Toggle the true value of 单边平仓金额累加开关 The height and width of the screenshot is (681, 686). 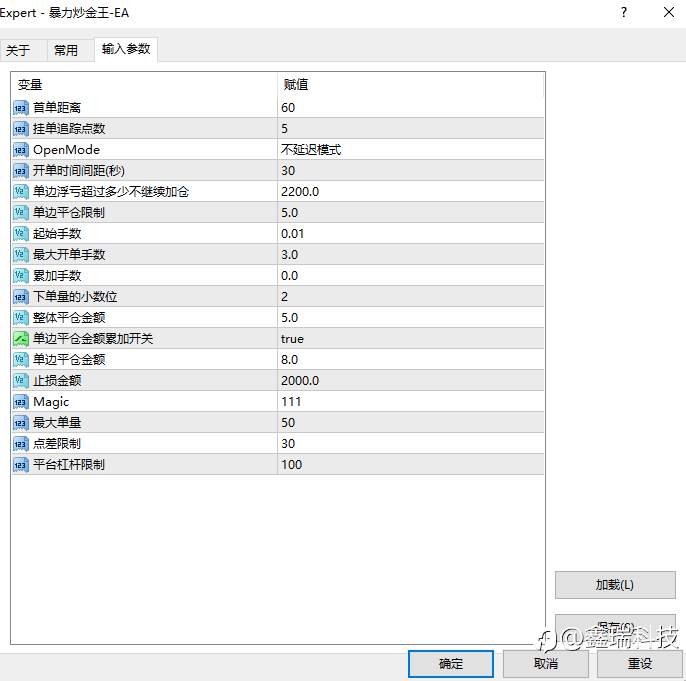point(411,339)
